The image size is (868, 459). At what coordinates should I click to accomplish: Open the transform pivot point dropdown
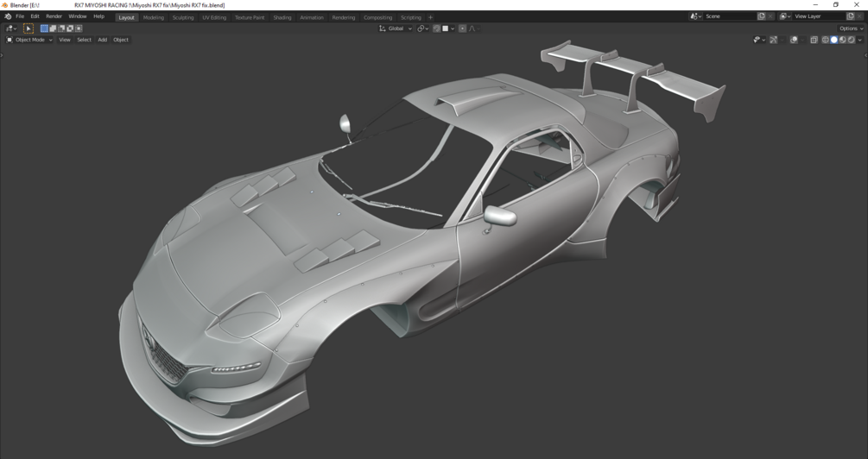[x=423, y=28]
